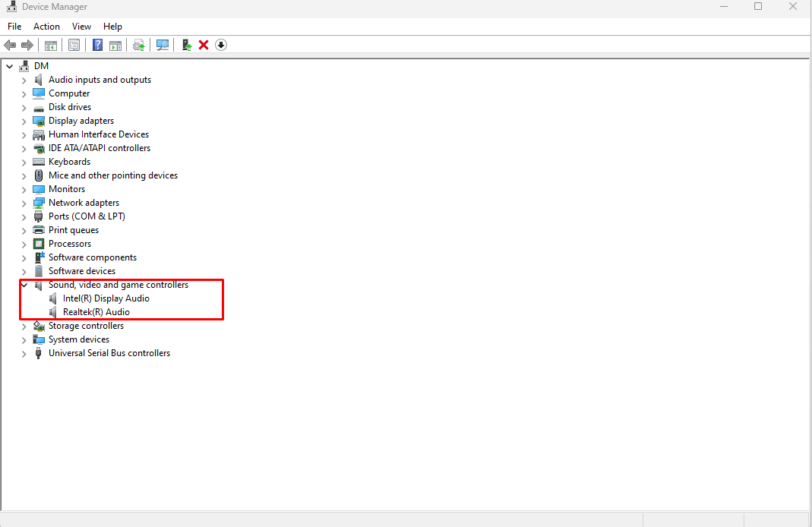
Task: Click the icon beside Human Interface Devices
Action: point(38,134)
